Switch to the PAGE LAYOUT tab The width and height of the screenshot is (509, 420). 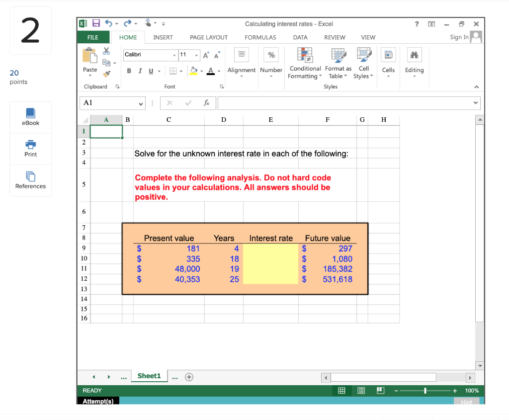click(x=208, y=37)
